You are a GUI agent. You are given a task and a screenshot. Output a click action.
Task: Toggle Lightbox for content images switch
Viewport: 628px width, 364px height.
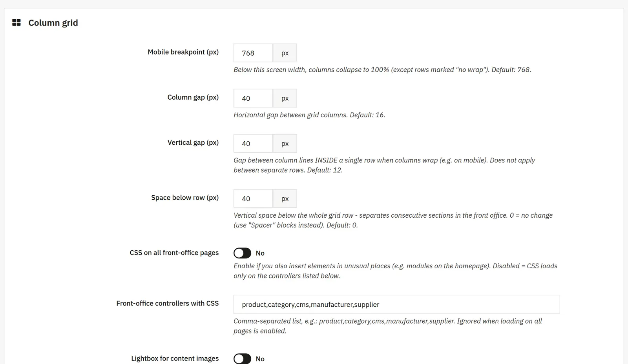pyautogui.click(x=242, y=359)
